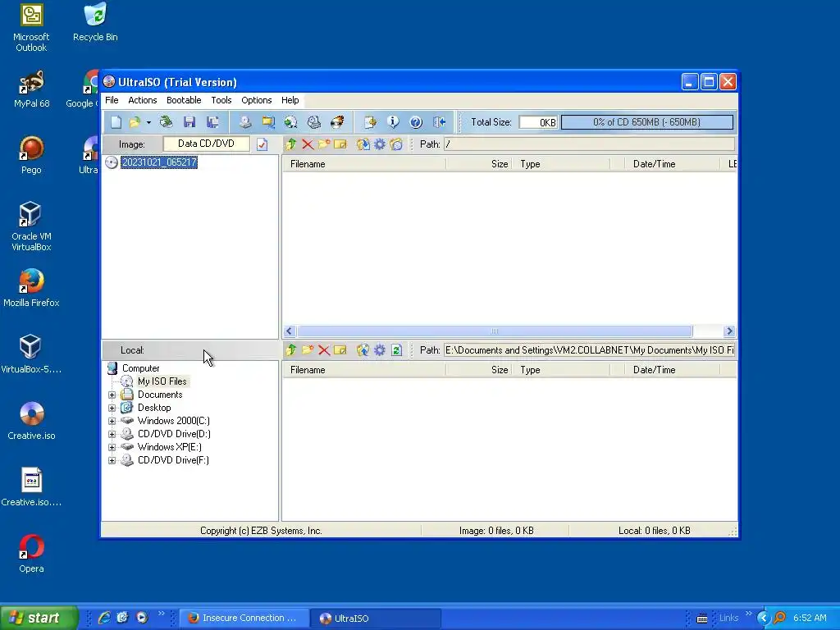The image size is (840, 630).
Task: Open an image file via folder icon
Action: [x=135, y=122]
